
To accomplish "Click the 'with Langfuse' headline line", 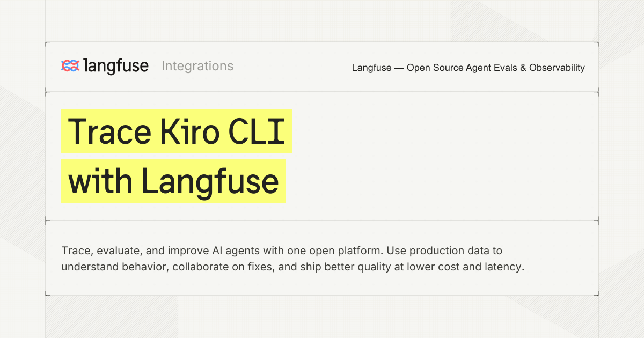I will tap(173, 181).
